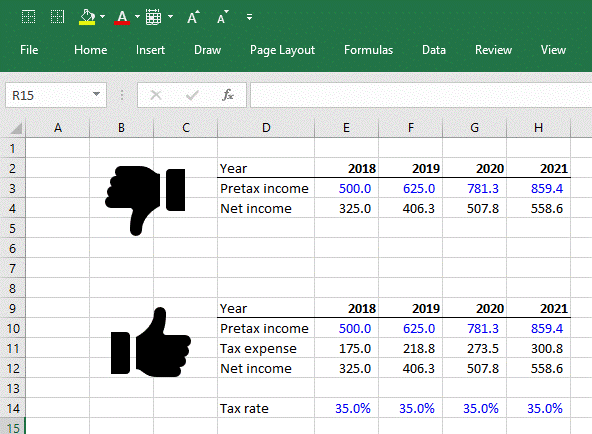The image size is (592, 434).
Task: Open the fill color dropdown arrow
Action: pyautogui.click(x=102, y=17)
